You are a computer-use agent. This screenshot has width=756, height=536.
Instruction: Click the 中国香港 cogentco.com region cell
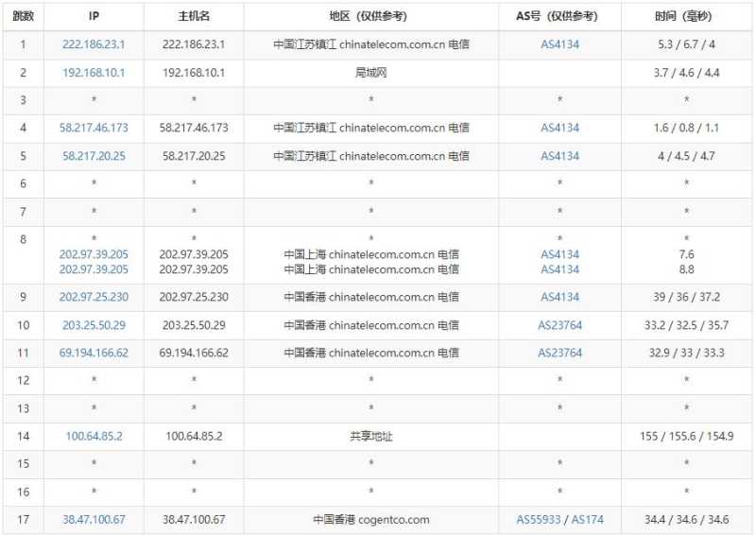370,520
